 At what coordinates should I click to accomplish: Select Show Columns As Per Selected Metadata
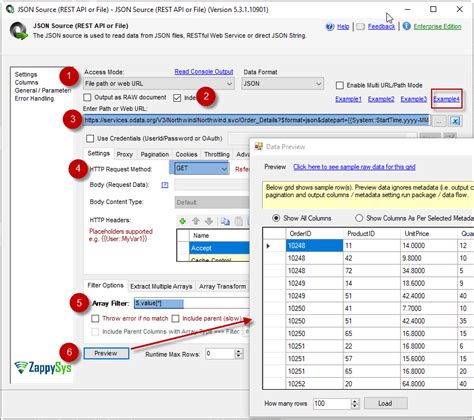[x=359, y=218]
